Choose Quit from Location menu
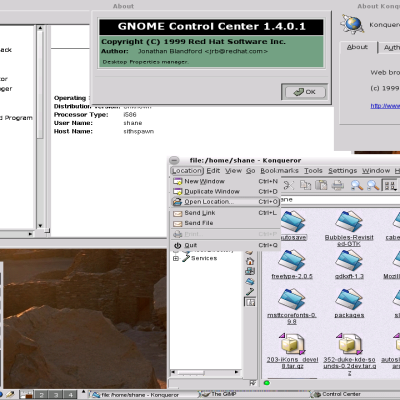This screenshot has width=400, height=400. (225, 245)
